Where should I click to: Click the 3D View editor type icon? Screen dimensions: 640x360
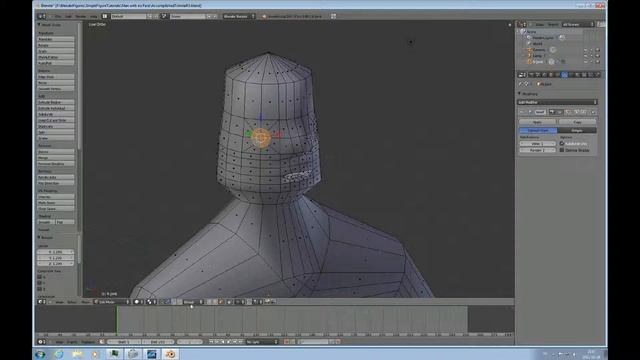point(41,302)
